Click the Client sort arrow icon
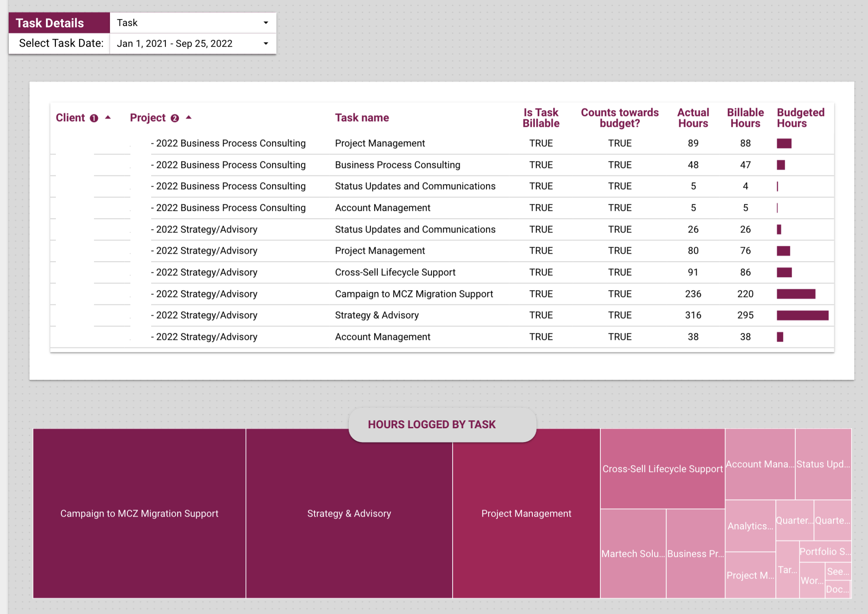Viewport: 868px width, 614px height. pyautogui.click(x=108, y=117)
